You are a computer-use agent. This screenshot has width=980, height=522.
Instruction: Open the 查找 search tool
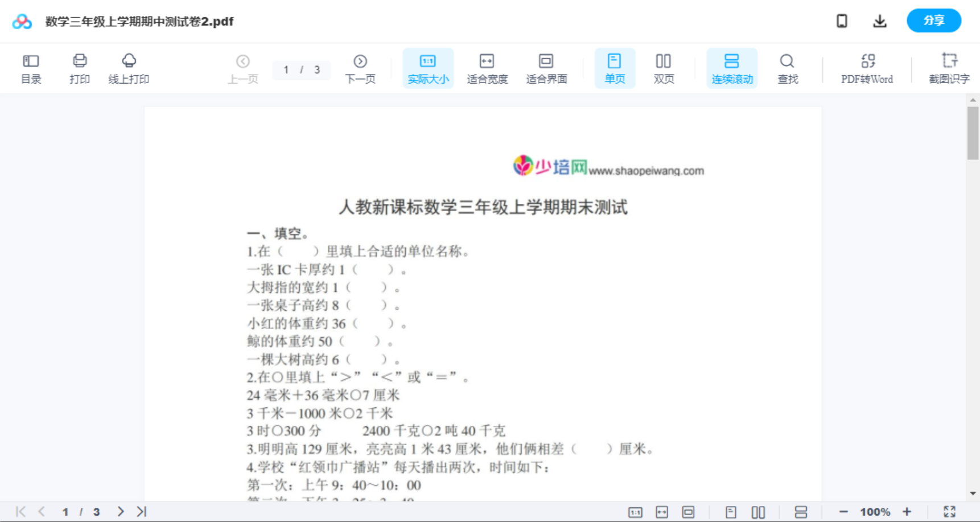click(x=787, y=68)
